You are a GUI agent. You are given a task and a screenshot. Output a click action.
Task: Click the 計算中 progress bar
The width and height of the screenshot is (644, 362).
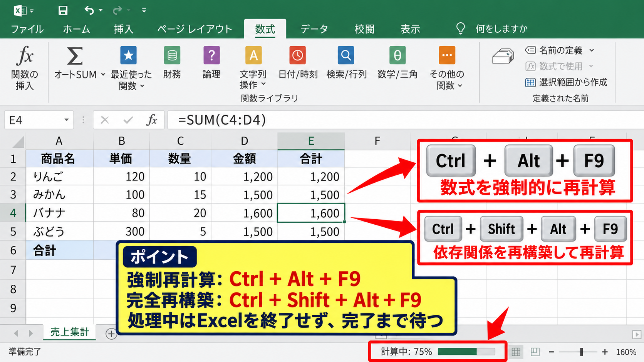(x=466, y=352)
